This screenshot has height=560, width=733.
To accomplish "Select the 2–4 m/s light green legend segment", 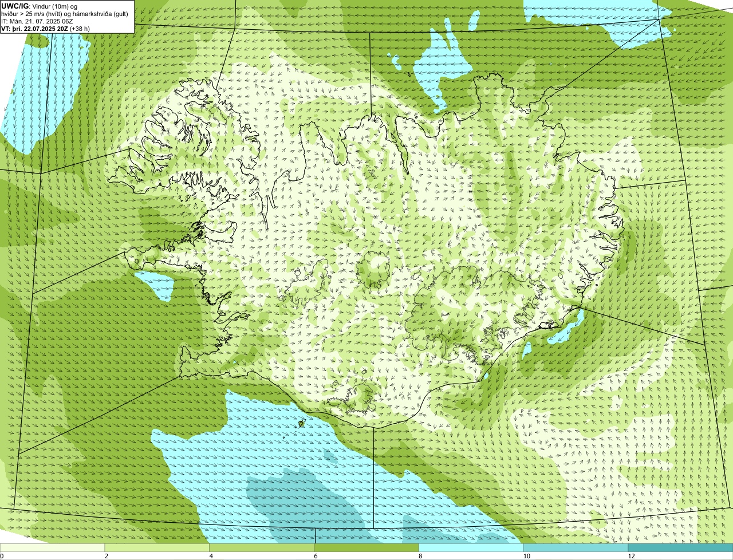I will coord(157,547).
